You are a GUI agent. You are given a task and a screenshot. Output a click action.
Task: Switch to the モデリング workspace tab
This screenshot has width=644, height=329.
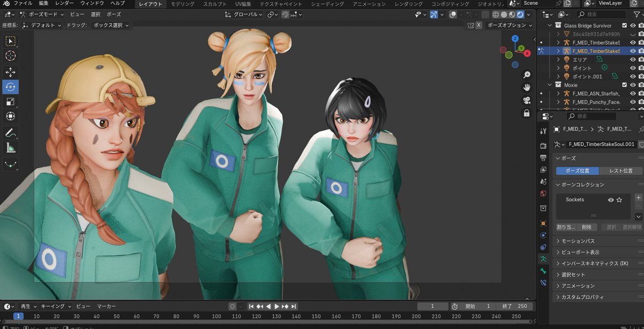[183, 4]
